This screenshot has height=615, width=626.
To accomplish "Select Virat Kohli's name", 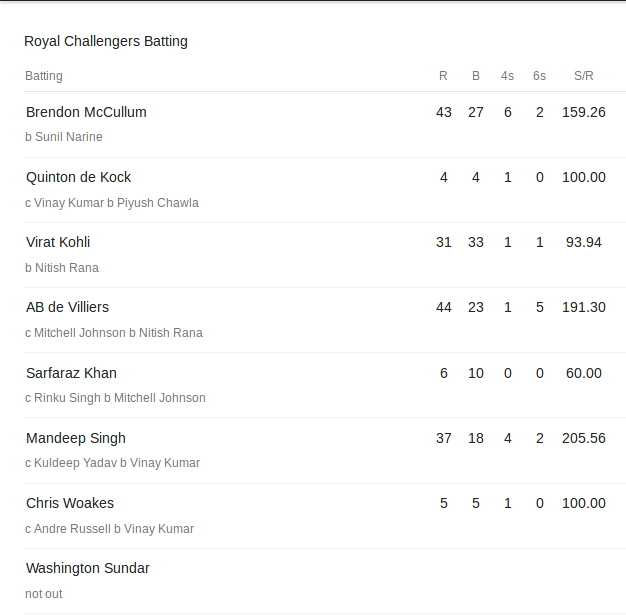I will pos(58,242).
